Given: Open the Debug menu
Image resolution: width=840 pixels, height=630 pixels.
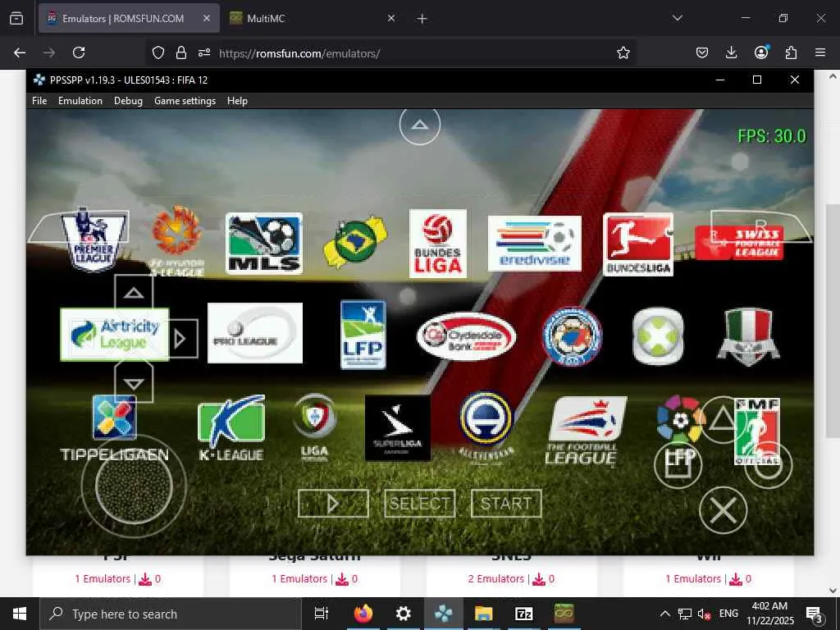Looking at the screenshot, I should coord(128,101).
